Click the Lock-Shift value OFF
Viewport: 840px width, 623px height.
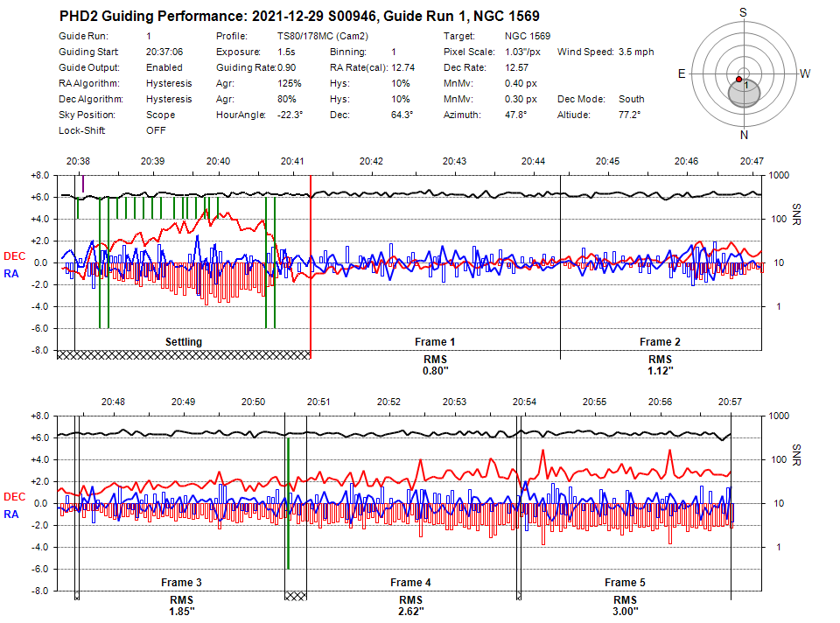point(156,130)
